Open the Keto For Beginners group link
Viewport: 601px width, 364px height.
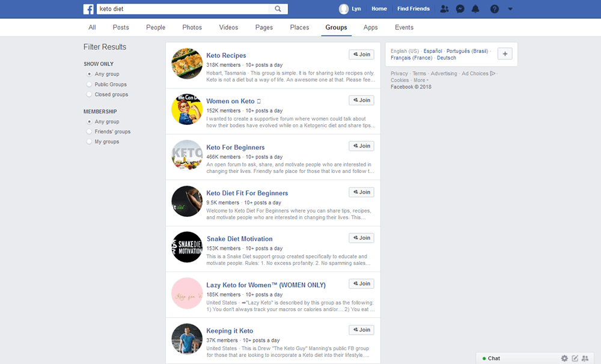(236, 147)
